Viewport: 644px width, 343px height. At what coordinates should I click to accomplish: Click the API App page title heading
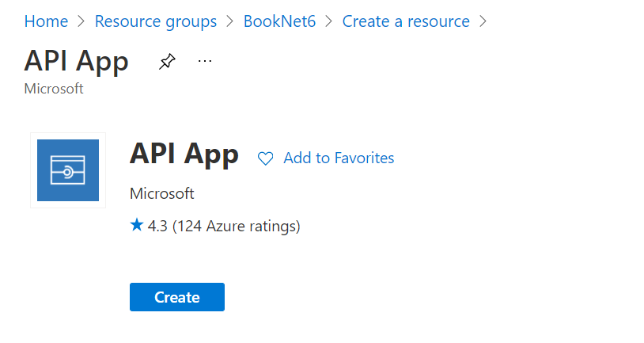77,61
